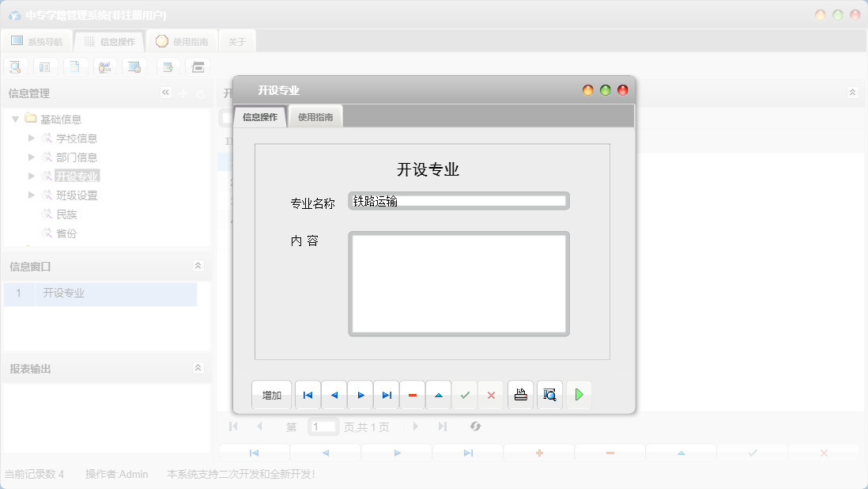Image resolution: width=868 pixels, height=489 pixels.
Task: Click the monitor display icon in the toolbar
Action: 134,66
